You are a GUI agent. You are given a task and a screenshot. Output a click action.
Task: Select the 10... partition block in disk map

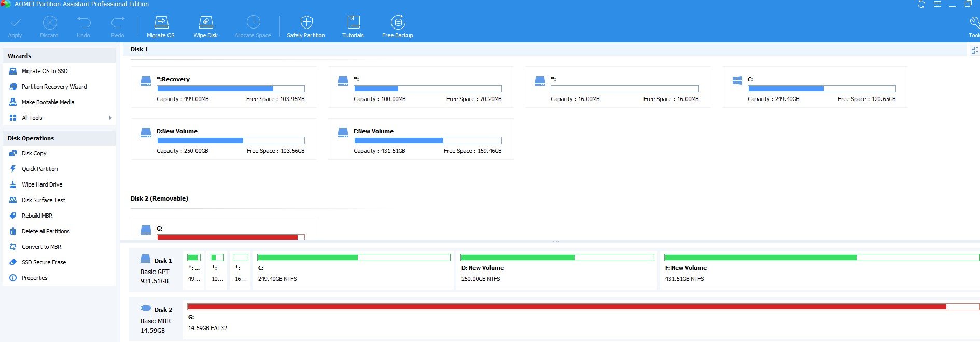pyautogui.click(x=217, y=269)
